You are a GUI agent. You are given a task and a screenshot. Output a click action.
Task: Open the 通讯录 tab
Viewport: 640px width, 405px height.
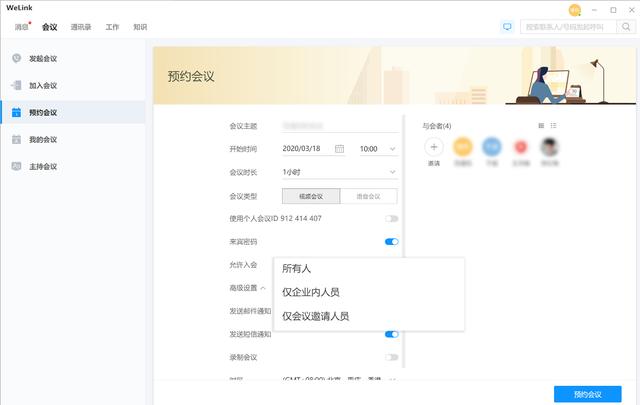click(81, 27)
